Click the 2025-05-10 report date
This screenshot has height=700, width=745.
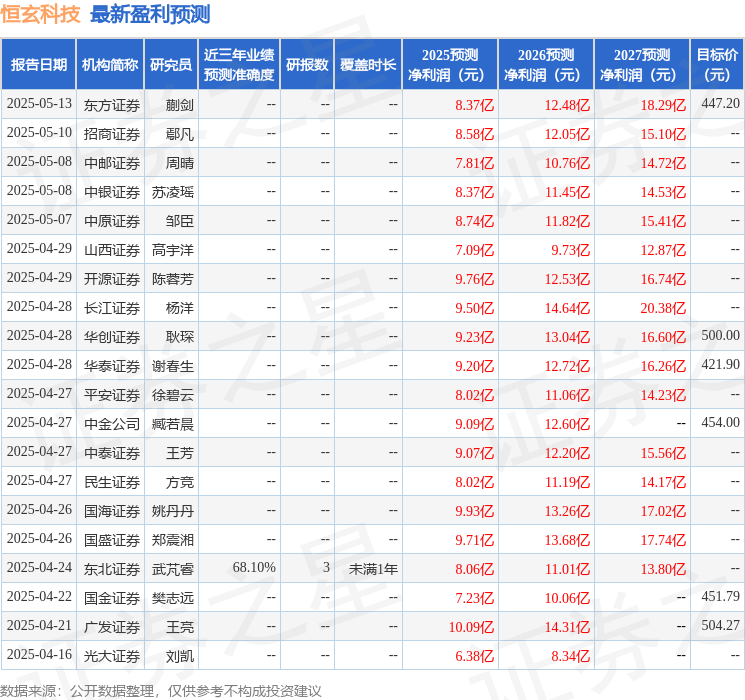(x=39, y=133)
